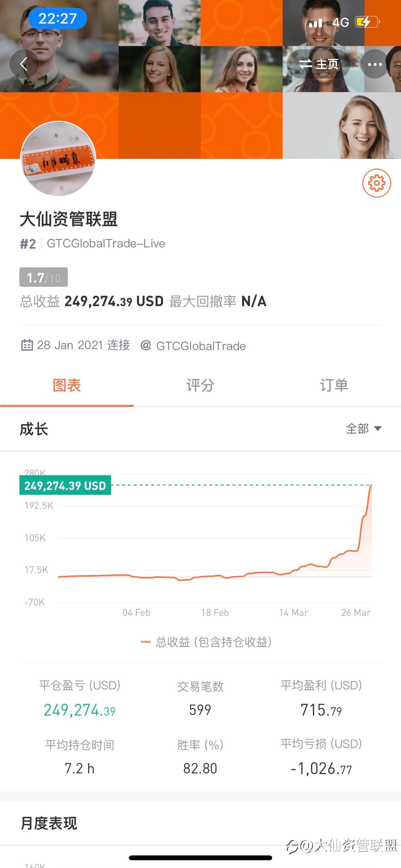The width and height of the screenshot is (401, 868).
Task: Tap the 22:27 time pill
Action: pos(57,18)
